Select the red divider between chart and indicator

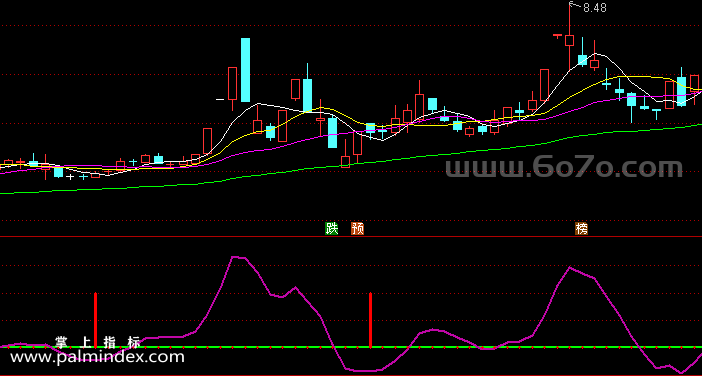tap(351, 236)
